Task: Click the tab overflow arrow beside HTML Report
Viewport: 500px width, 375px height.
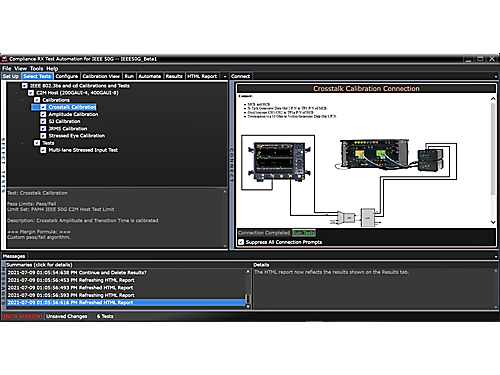Action: 225,76
